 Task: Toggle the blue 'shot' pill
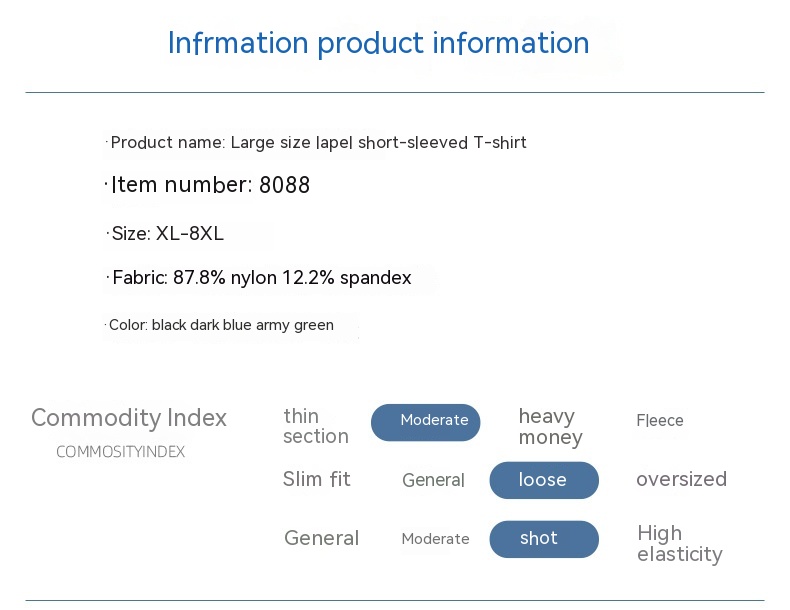click(x=543, y=539)
